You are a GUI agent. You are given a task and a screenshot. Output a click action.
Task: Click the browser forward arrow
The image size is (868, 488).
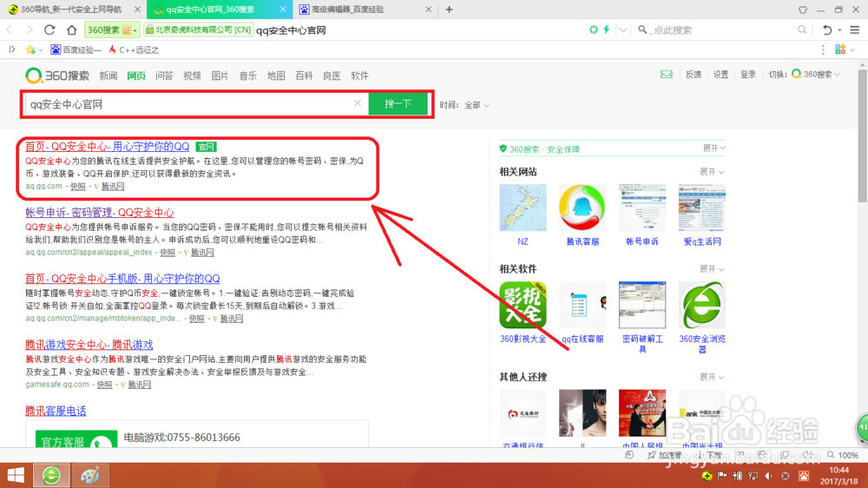click(x=30, y=30)
